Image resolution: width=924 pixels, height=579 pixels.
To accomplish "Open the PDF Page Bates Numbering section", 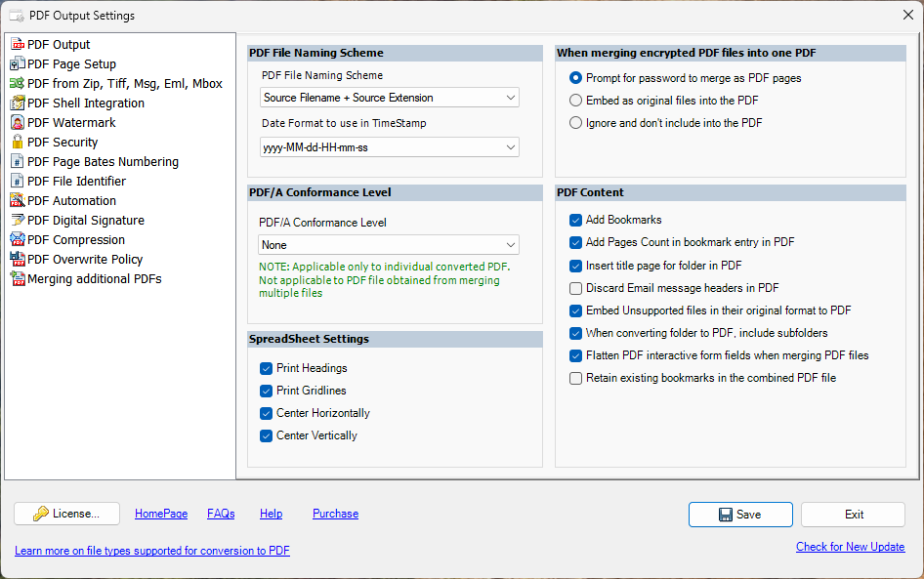I will tap(103, 162).
